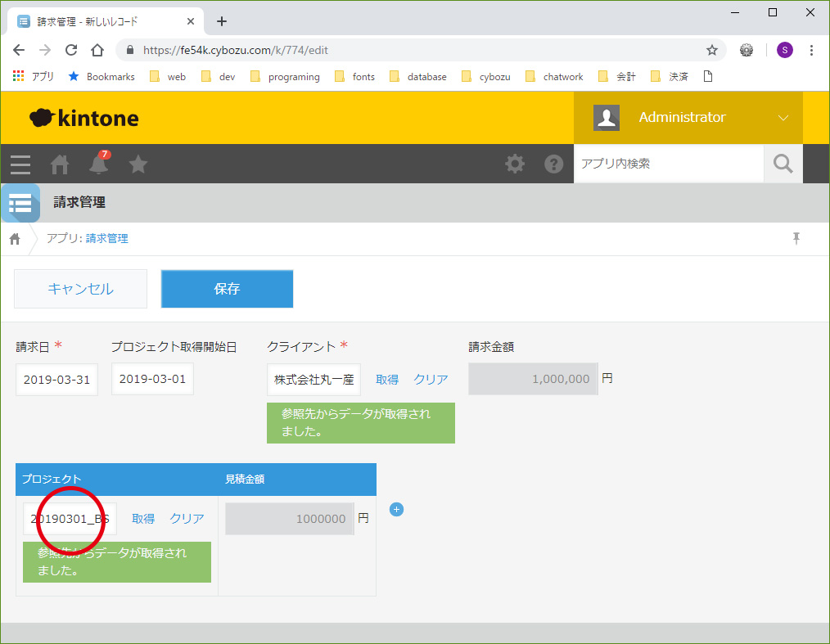Bookmark page with Chrome star icon

(x=712, y=50)
